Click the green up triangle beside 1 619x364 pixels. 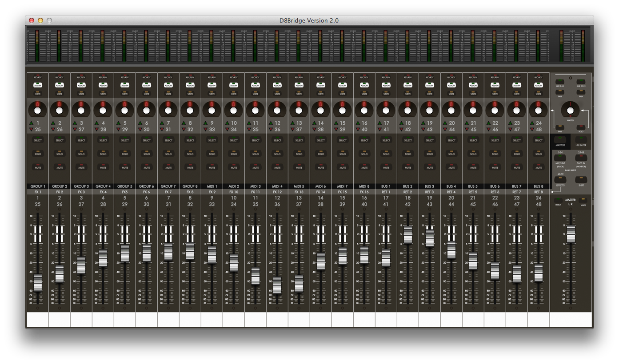pyautogui.click(x=32, y=123)
